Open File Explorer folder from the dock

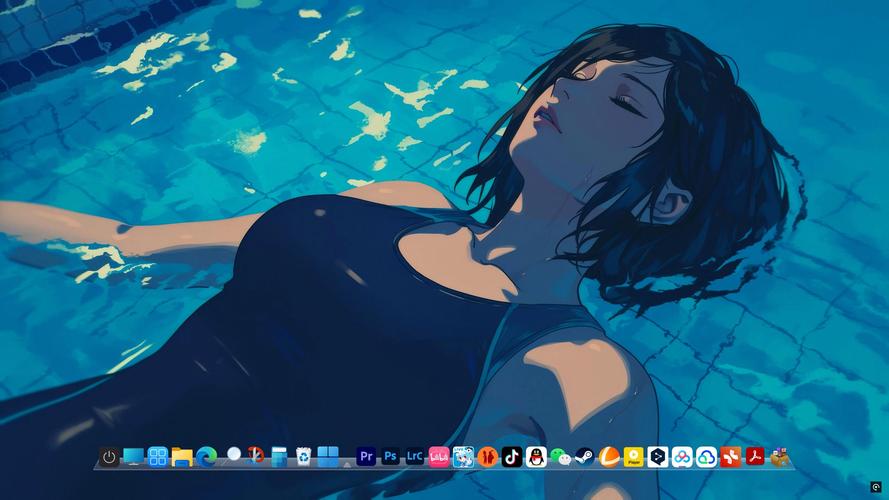[x=182, y=457]
